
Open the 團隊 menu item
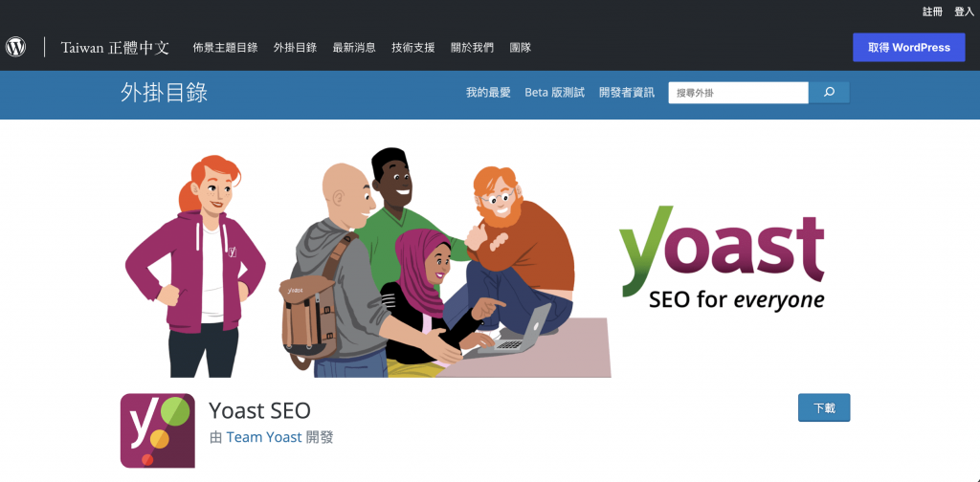pyautogui.click(x=521, y=48)
